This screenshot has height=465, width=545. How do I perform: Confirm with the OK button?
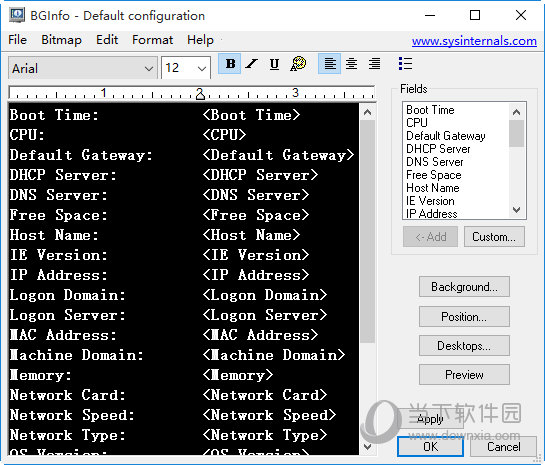coord(430,447)
